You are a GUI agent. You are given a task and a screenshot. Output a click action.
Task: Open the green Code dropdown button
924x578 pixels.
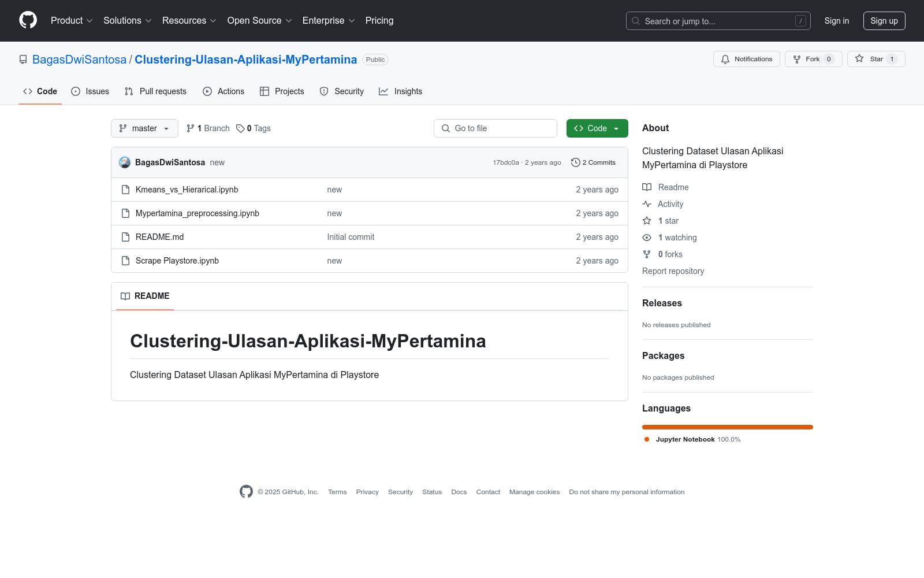[597, 128]
